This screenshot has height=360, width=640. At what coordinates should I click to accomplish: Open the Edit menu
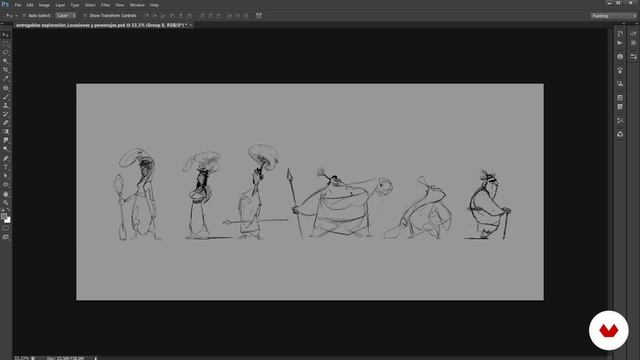pyautogui.click(x=30, y=5)
